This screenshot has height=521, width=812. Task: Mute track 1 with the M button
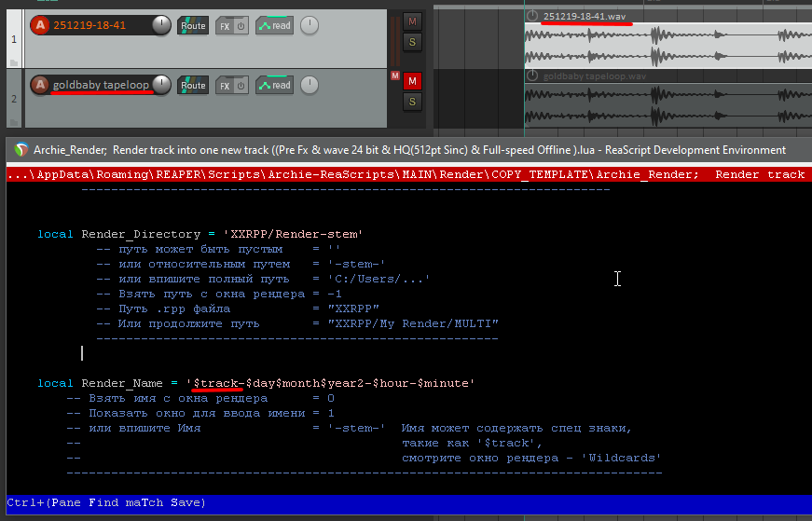[x=412, y=21]
